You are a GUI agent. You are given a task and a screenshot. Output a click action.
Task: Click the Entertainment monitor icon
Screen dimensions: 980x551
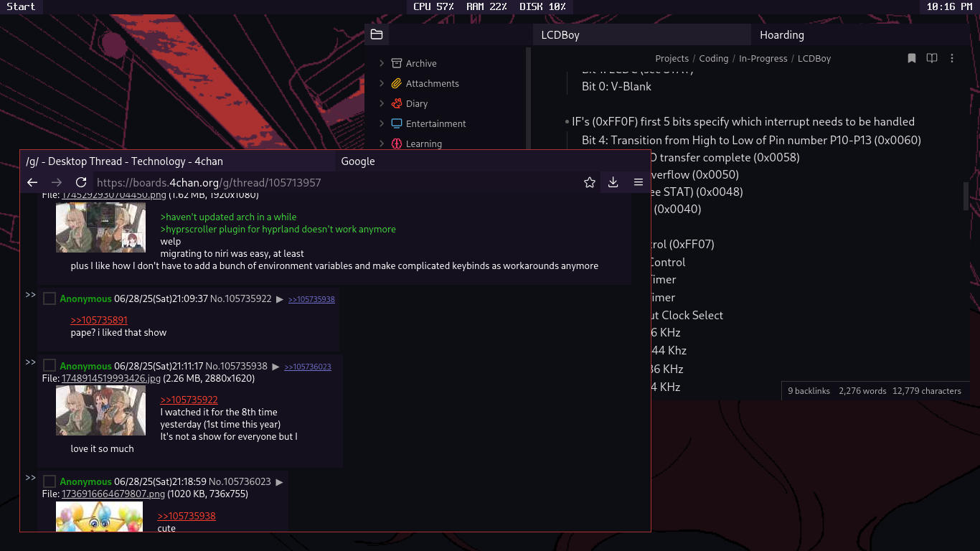[397, 123]
